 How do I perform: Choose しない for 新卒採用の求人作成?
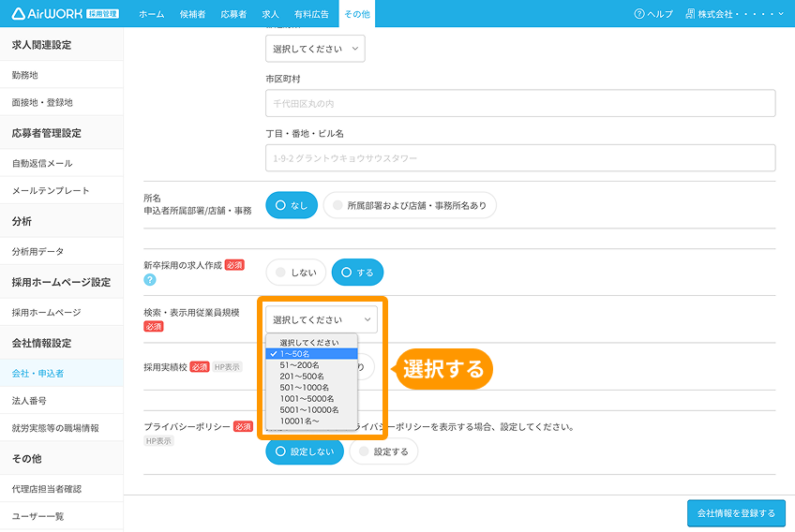click(x=296, y=273)
